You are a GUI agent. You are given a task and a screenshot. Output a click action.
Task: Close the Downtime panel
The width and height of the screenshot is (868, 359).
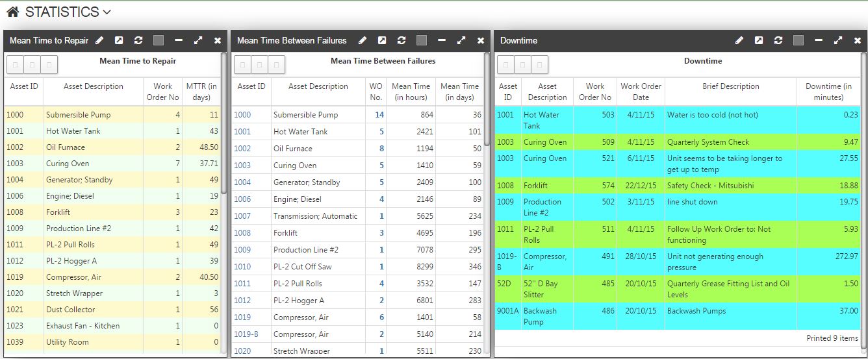click(x=858, y=40)
